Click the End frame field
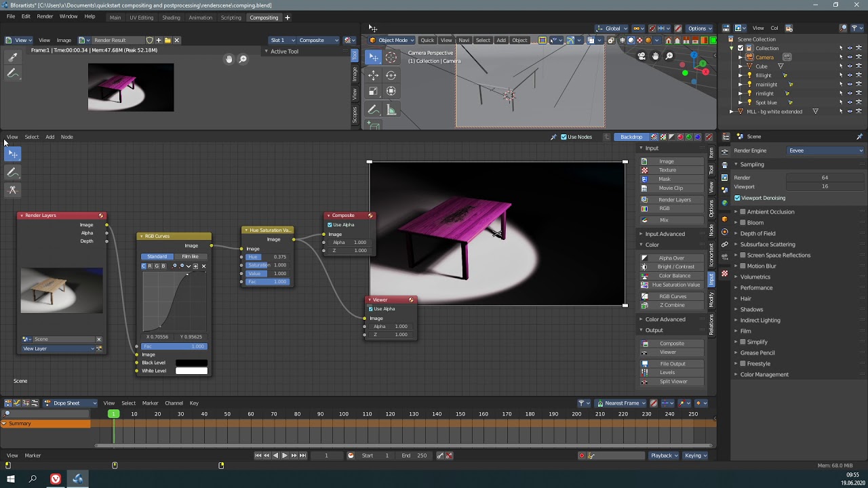The width and height of the screenshot is (868, 488). (414, 455)
